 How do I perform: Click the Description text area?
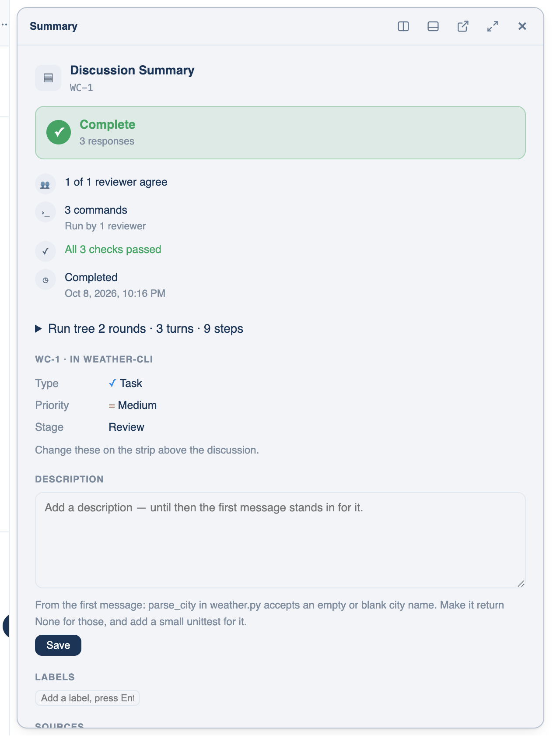pos(280,540)
